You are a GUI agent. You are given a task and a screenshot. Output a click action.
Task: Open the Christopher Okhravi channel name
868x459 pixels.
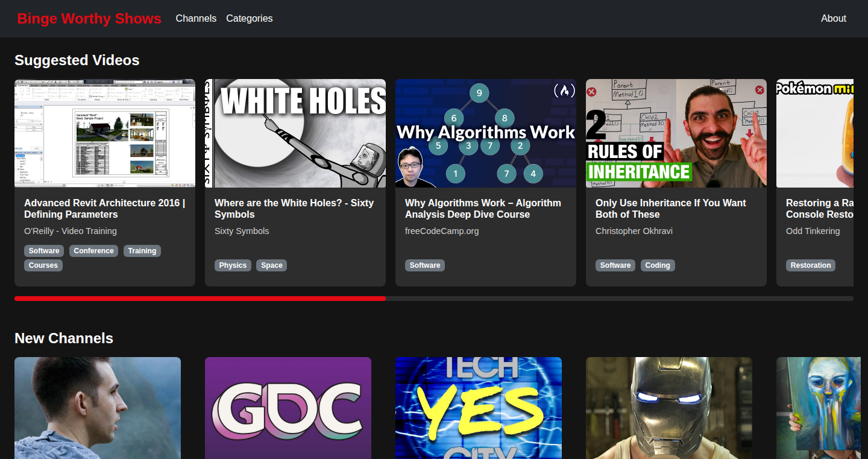click(x=634, y=231)
